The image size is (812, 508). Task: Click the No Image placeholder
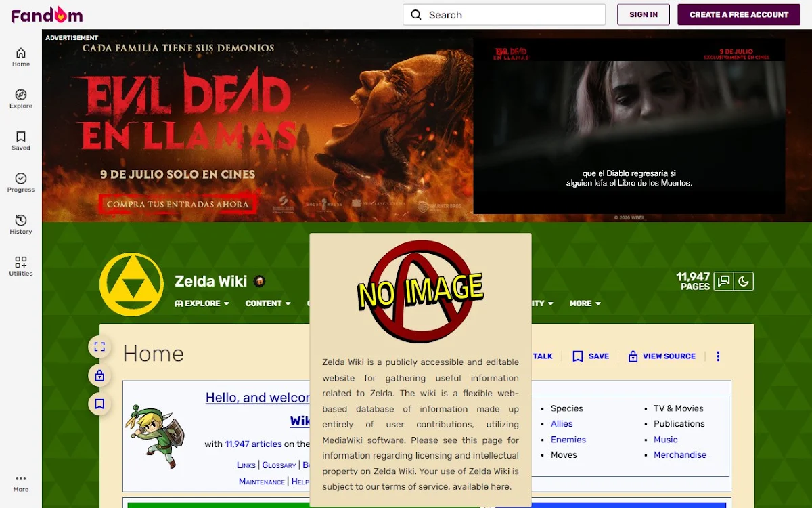[x=420, y=291]
